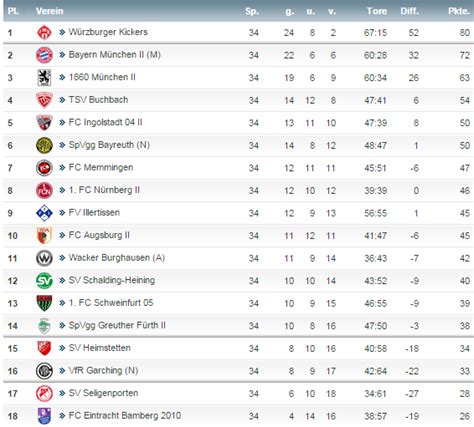Click the FC Eintracht Bamberg 2010 crest
474x427 pixels.
44,416
